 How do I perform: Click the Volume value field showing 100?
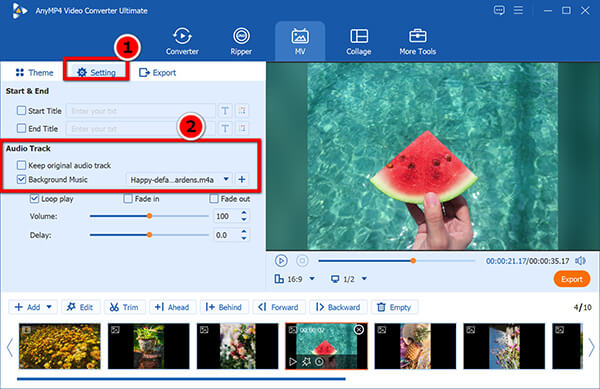226,216
